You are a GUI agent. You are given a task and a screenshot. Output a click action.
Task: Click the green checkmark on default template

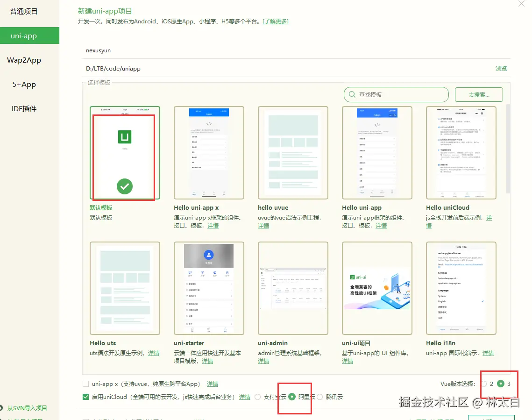pos(125,186)
